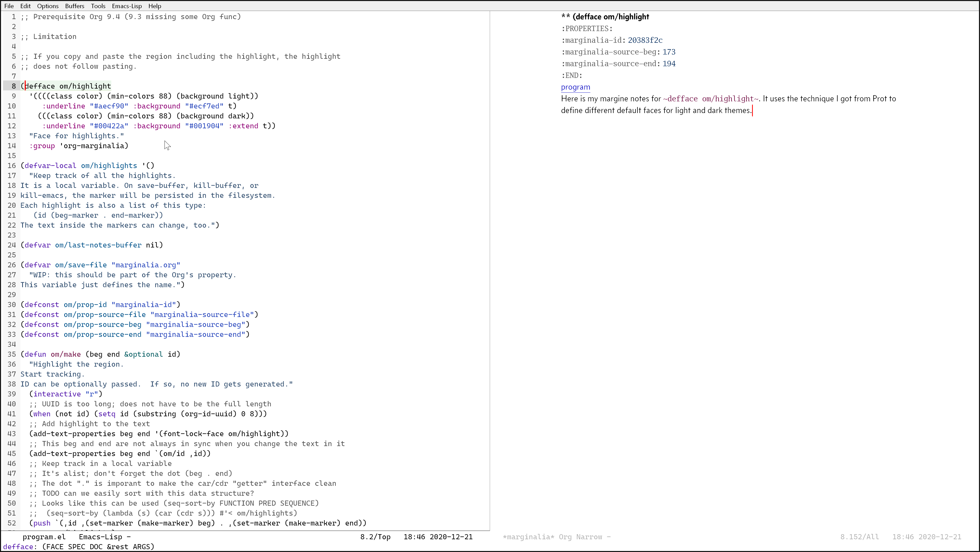Open the Emacs-Lisp menu
This screenshot has width=980, height=552.
tap(127, 6)
